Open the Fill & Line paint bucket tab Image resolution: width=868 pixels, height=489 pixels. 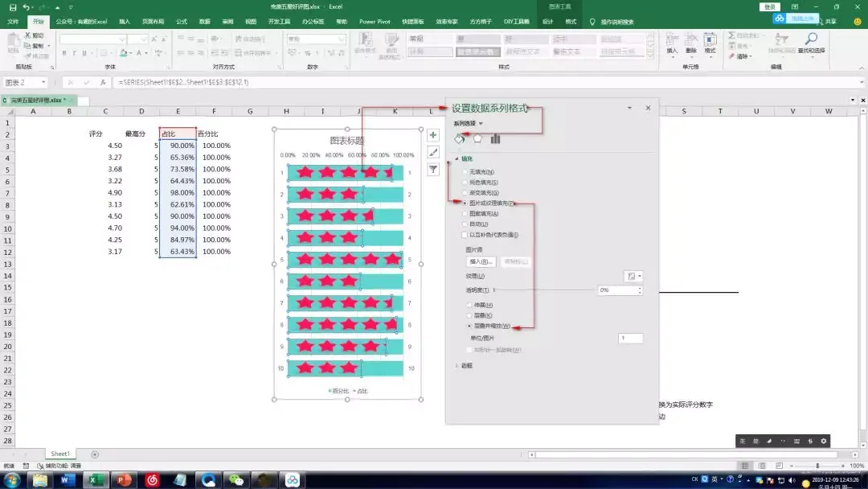coord(460,139)
